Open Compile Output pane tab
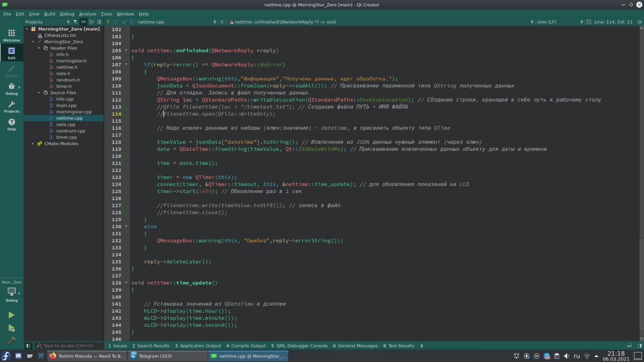This screenshot has width=644, height=362. 246,346
